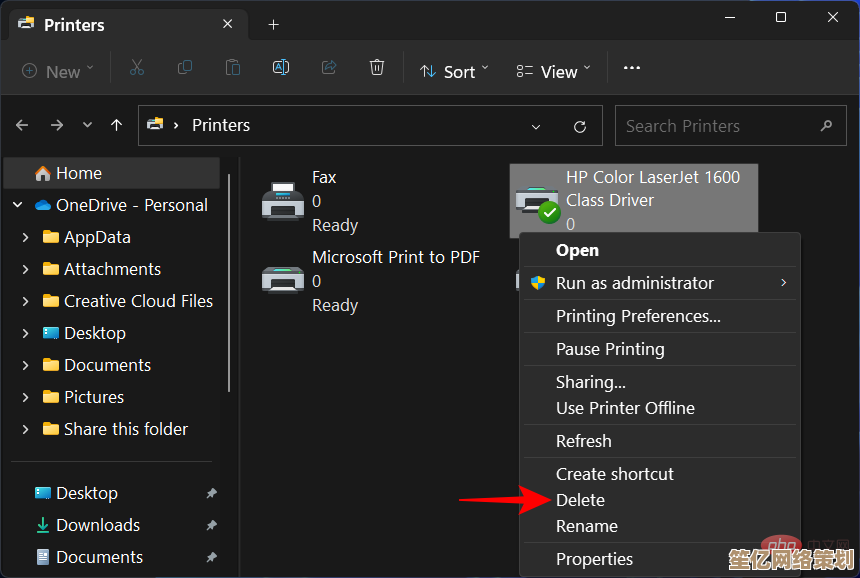
Task: Expand the Pictures folder
Action: (x=25, y=397)
